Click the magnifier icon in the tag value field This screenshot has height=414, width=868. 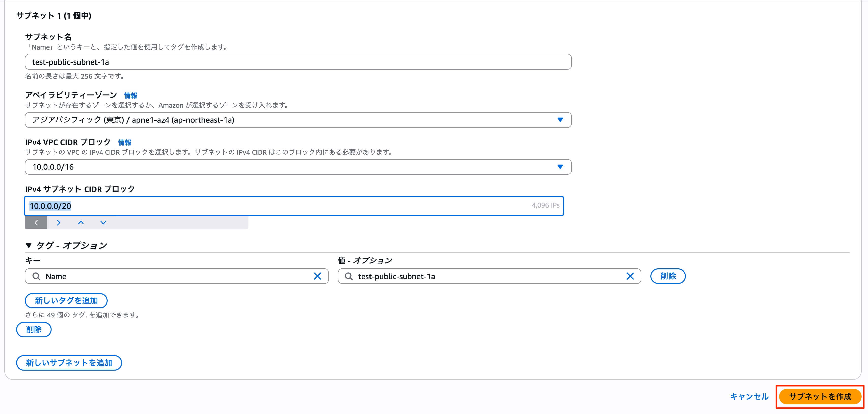349,276
